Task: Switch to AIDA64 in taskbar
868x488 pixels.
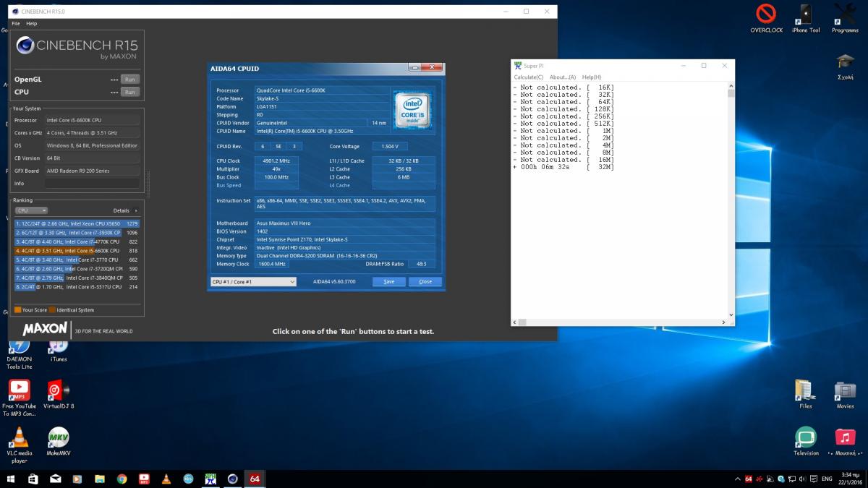Action: pos(255,479)
